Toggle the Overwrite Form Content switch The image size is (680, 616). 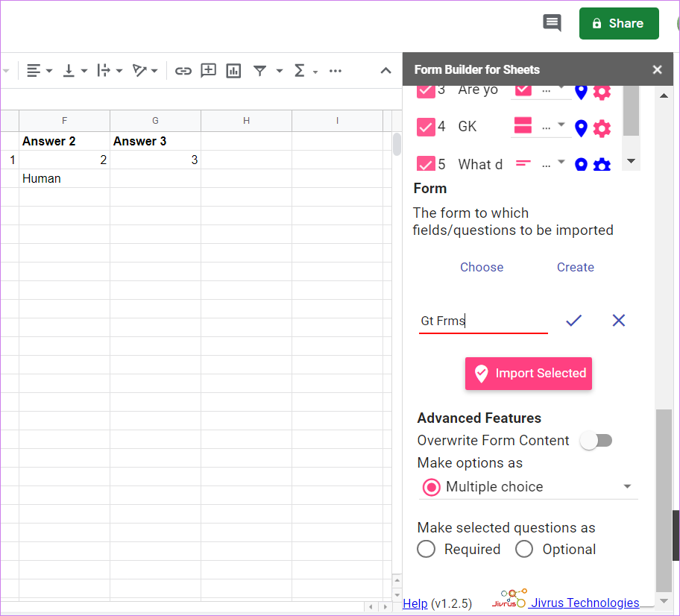(596, 441)
